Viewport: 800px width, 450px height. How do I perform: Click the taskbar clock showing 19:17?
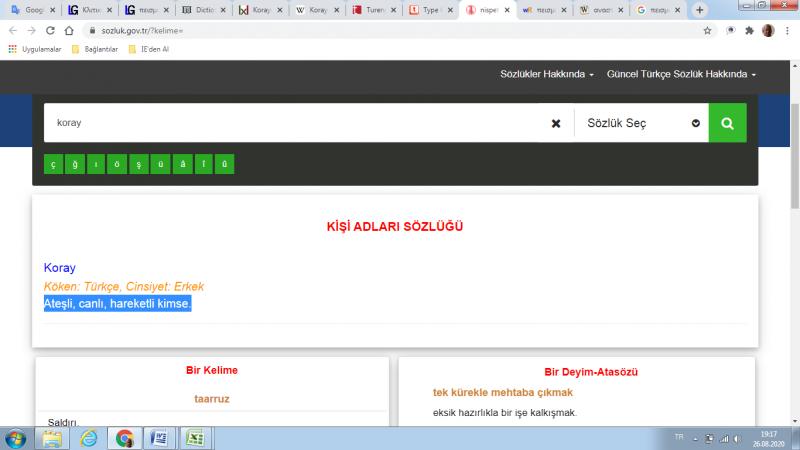(768, 439)
